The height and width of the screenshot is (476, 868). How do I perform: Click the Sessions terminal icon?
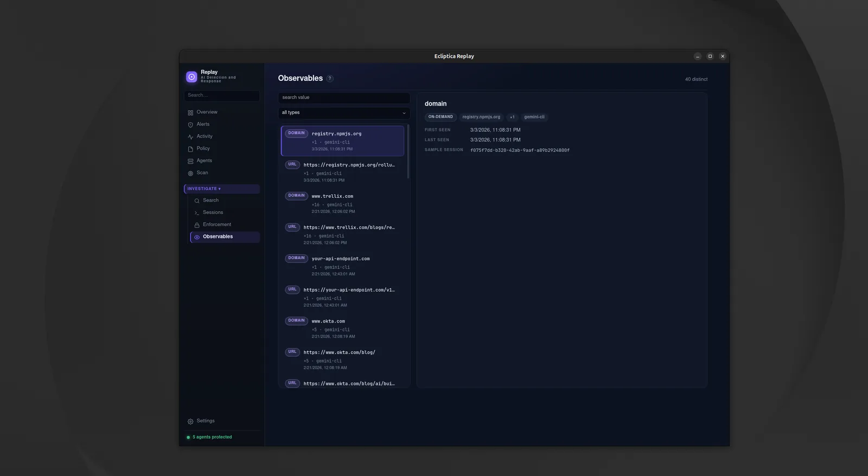point(197,213)
